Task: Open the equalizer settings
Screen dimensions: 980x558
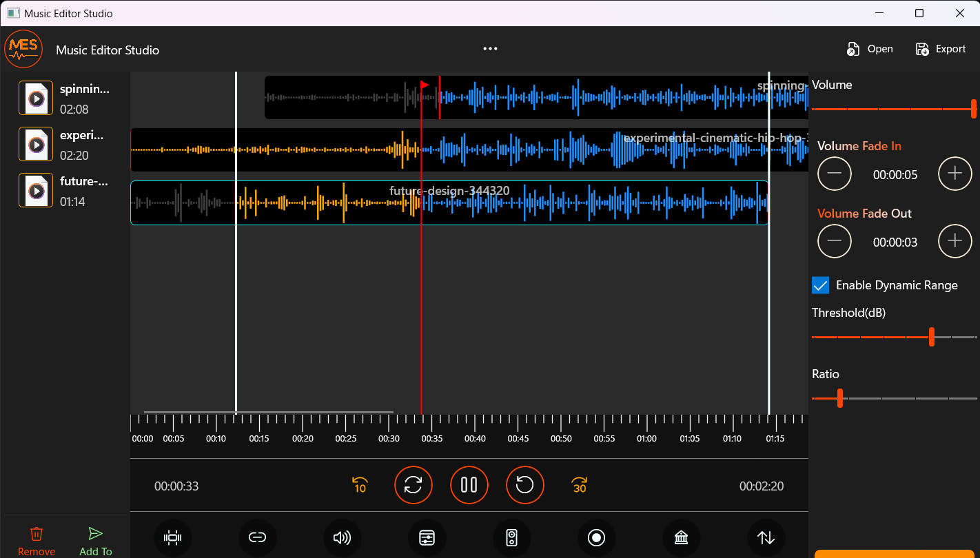Action: tap(427, 538)
